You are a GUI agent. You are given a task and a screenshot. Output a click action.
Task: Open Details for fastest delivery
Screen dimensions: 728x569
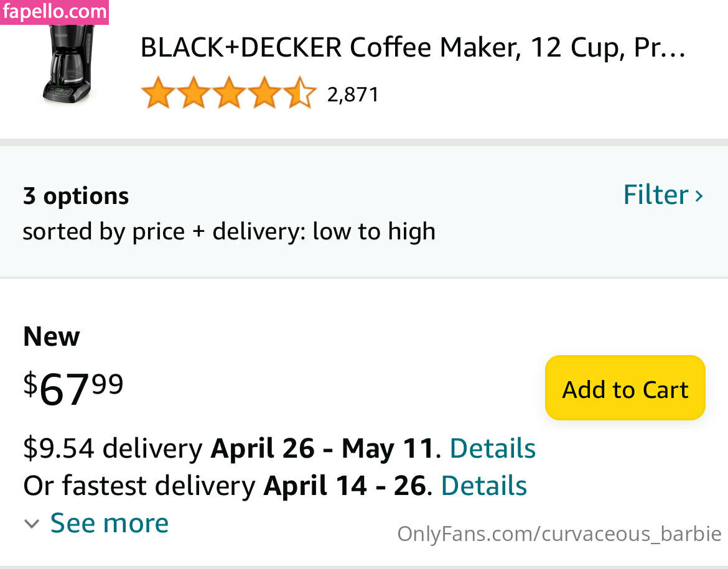[x=483, y=486]
